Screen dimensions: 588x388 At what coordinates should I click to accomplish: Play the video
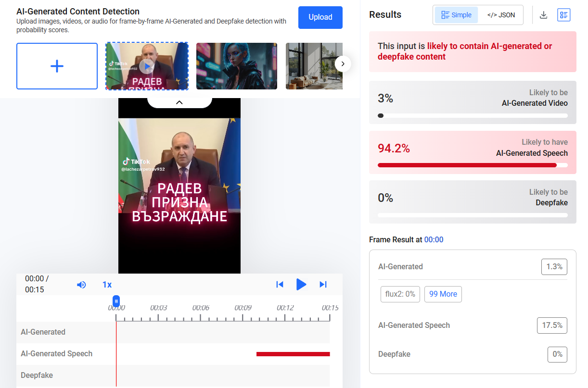301,285
